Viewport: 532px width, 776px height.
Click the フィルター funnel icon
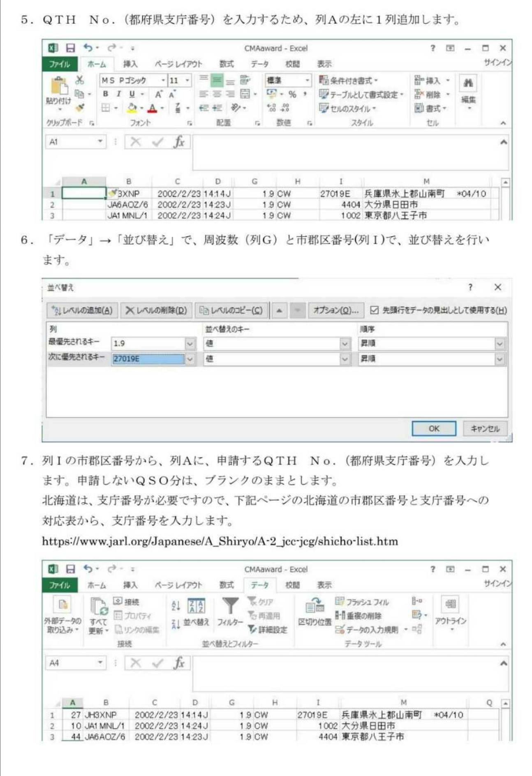(230, 606)
